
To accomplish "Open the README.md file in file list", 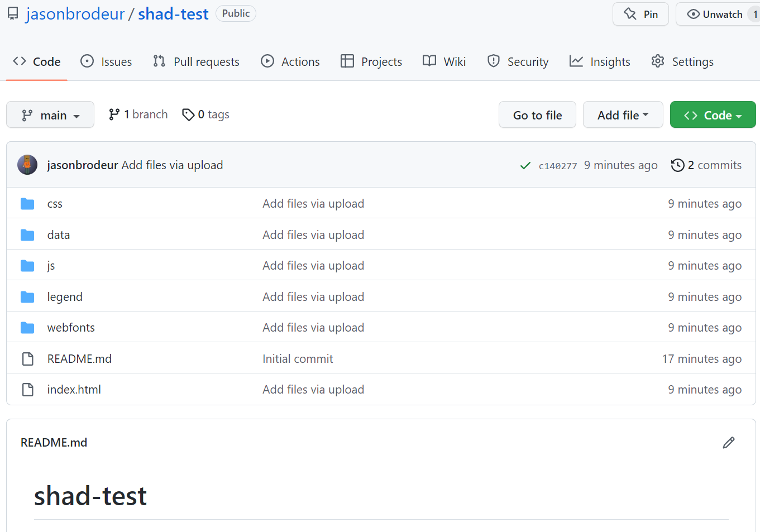I will point(79,359).
